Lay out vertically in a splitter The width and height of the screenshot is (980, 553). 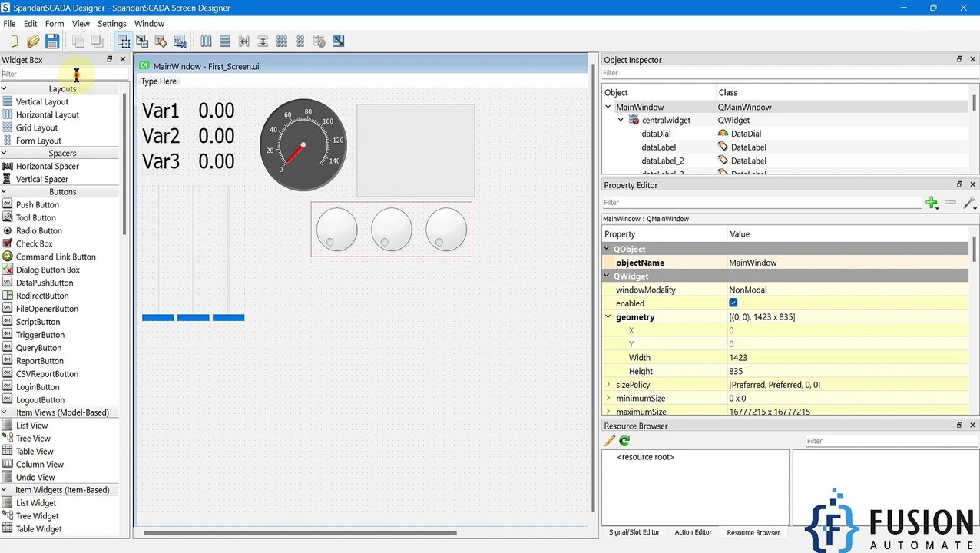(263, 41)
